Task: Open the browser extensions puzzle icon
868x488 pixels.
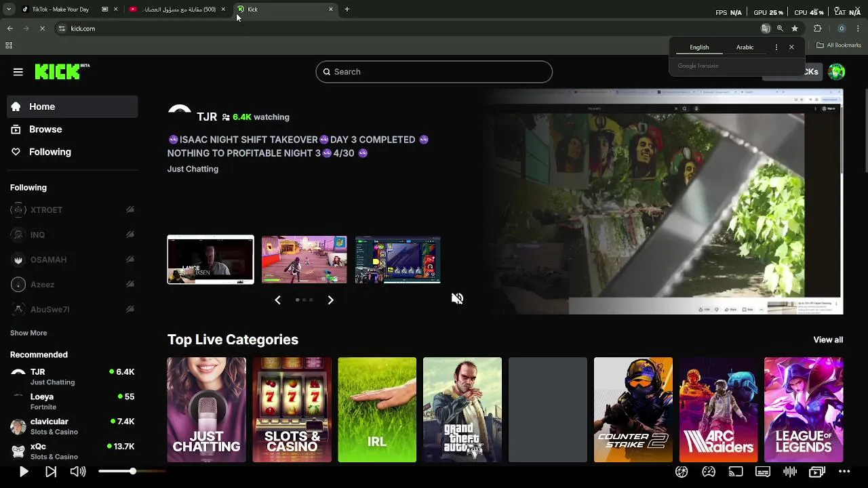Action: [x=817, y=28]
